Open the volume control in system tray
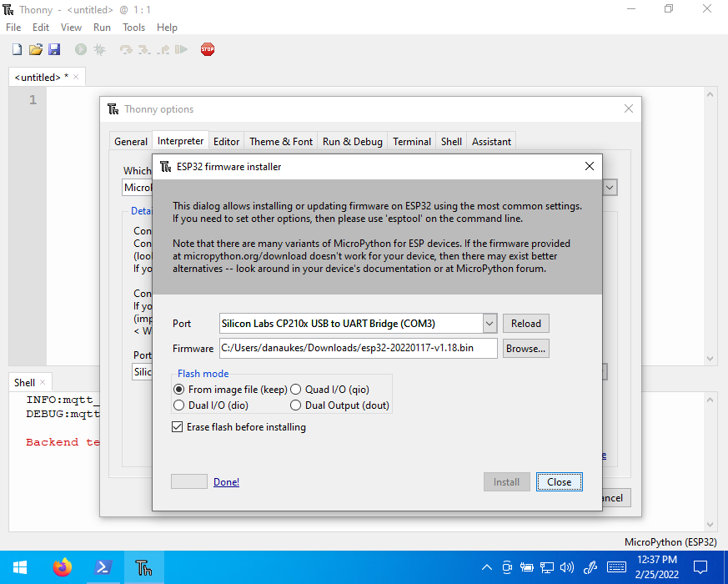The image size is (728, 584). pyautogui.click(x=567, y=567)
